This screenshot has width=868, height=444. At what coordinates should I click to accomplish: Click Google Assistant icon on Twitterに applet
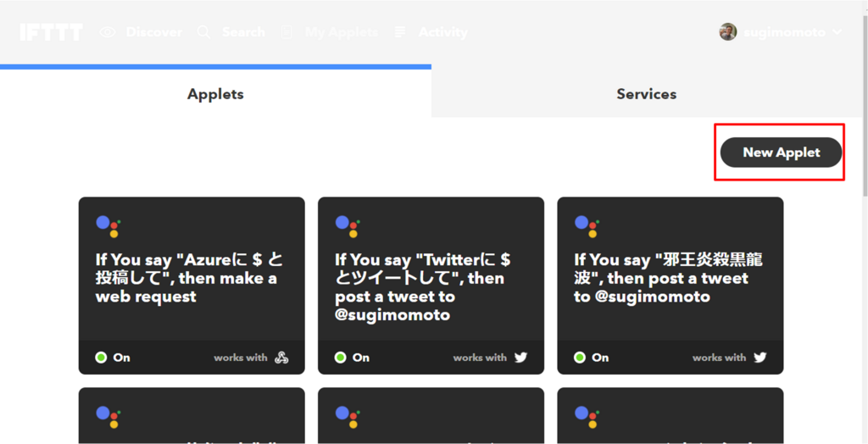click(x=348, y=226)
